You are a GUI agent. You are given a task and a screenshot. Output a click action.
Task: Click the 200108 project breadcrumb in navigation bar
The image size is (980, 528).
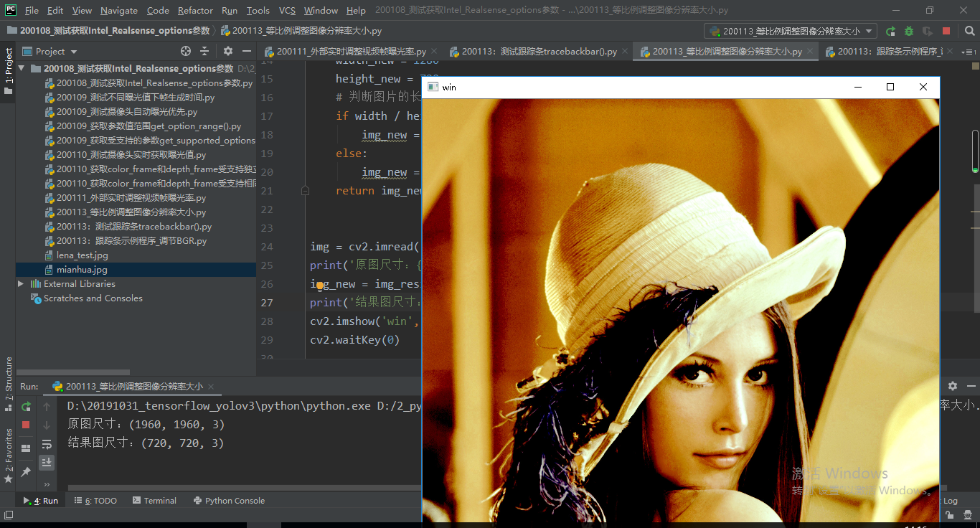point(109,31)
